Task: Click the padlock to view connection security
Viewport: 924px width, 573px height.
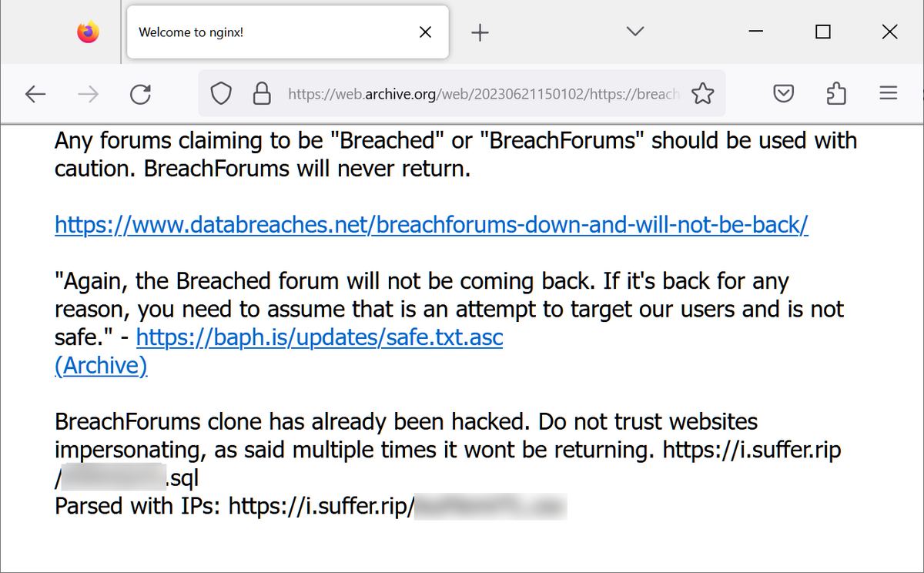Action: coord(262,92)
